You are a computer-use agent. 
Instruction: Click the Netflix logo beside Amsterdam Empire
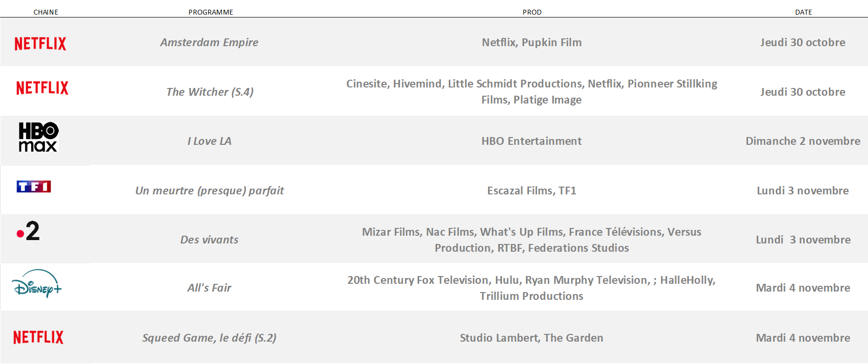point(40,44)
